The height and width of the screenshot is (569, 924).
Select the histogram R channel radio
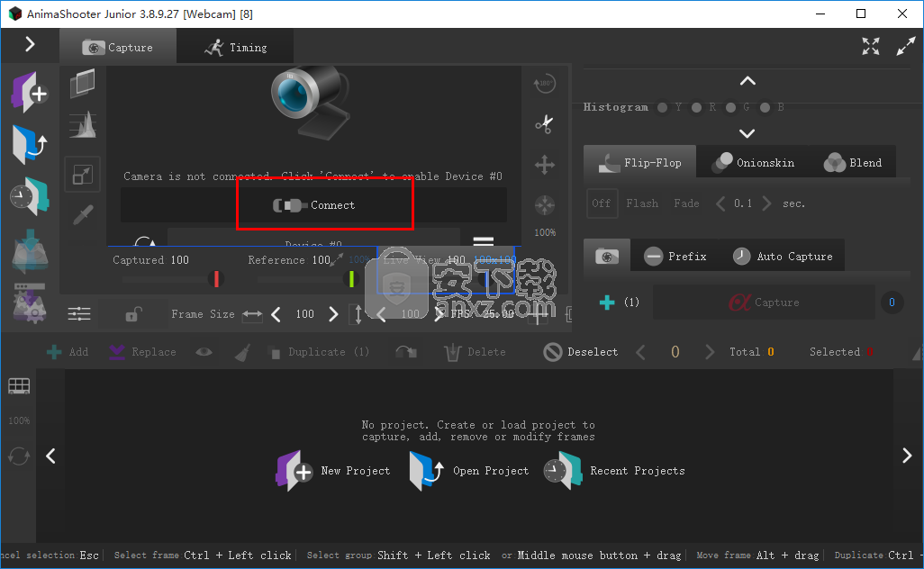[696, 107]
